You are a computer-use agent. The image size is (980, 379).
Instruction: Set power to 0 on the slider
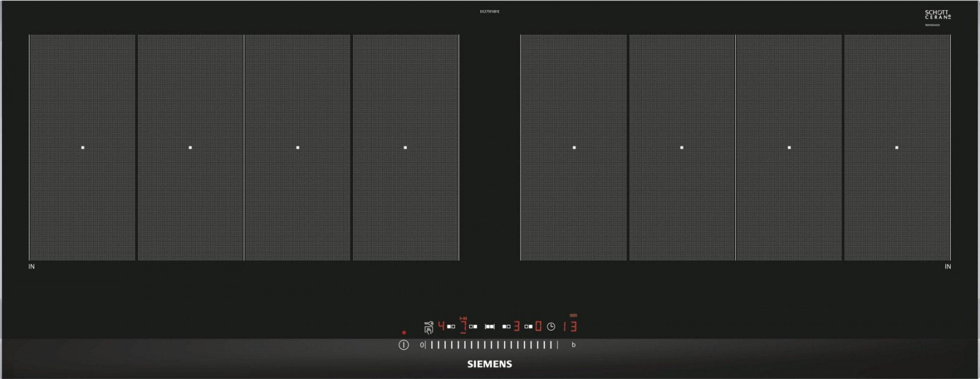[421, 345]
